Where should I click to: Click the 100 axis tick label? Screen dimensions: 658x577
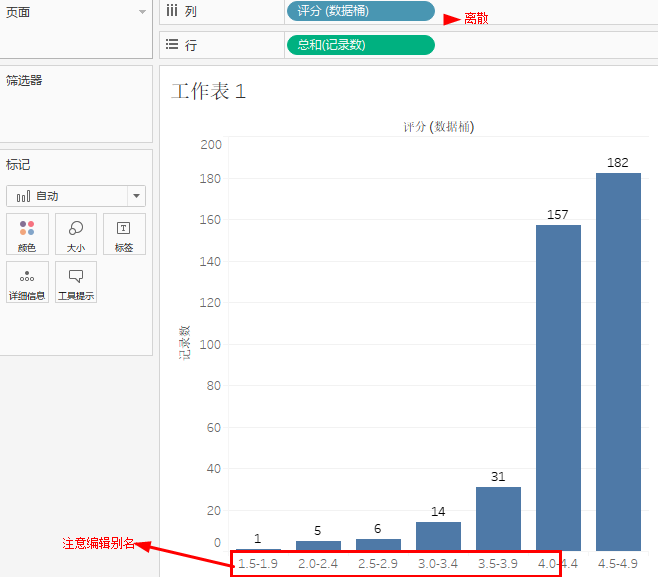[210, 345]
